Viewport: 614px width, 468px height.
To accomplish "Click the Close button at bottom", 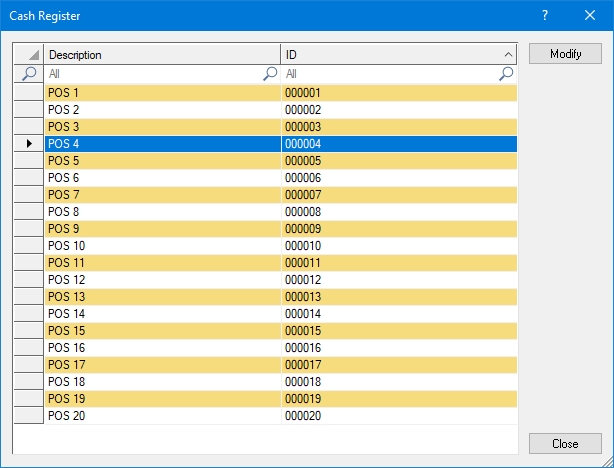I will 565,443.
